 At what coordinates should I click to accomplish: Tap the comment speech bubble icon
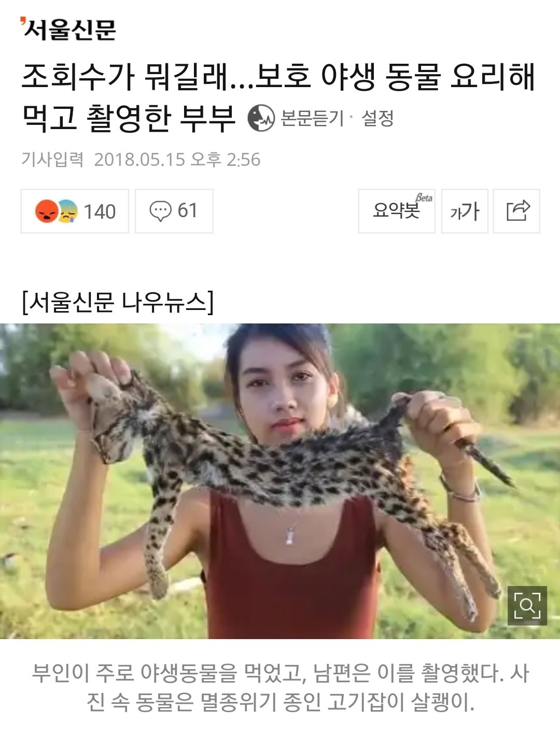pos(160,211)
